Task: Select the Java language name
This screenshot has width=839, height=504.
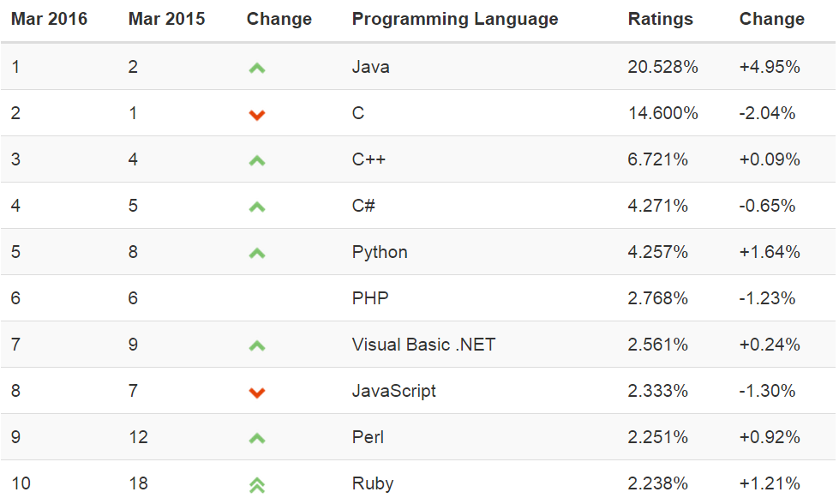Action: pos(371,67)
